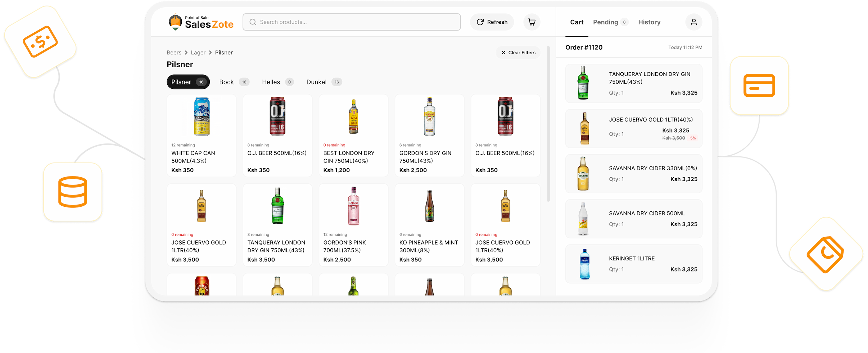Click Gordon's Pink 12 remaining label
Image resolution: width=868 pixels, height=353 pixels.
click(x=335, y=235)
